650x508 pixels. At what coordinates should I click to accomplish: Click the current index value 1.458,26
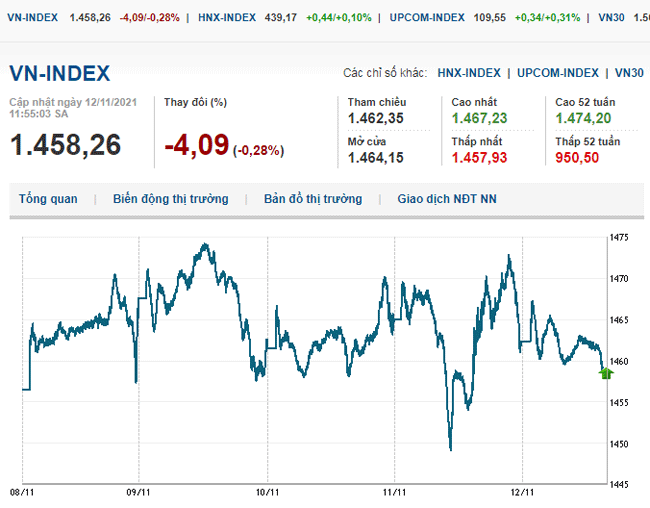65,146
